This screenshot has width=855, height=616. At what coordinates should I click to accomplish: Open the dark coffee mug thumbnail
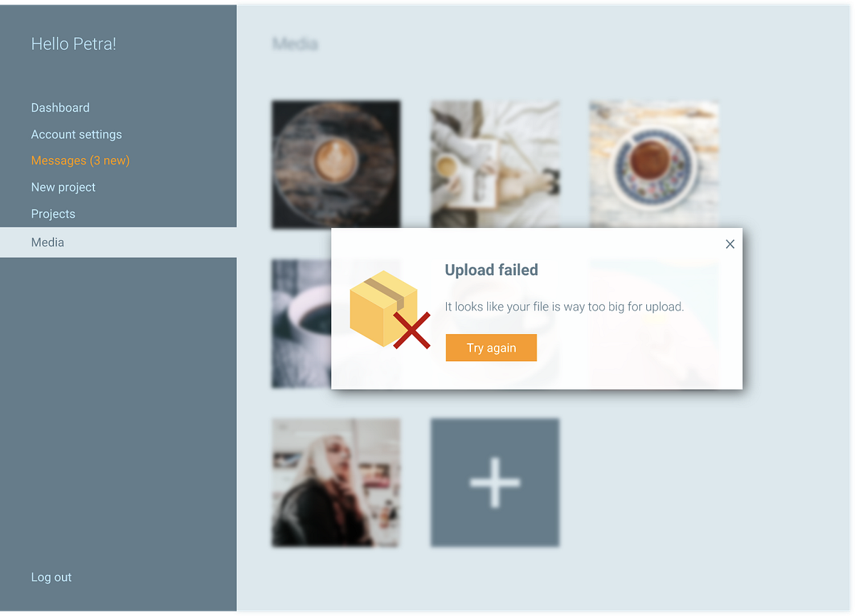(301, 324)
